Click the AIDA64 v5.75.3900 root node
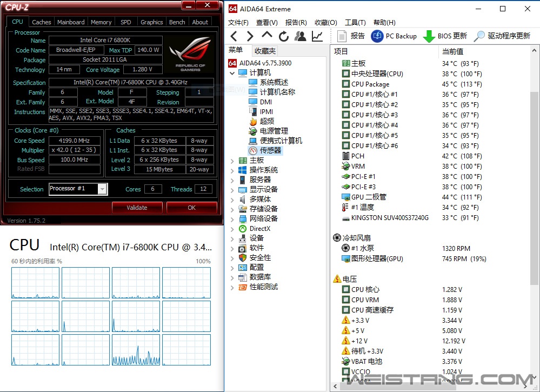Viewport: 540px width, 392px height. click(x=260, y=63)
